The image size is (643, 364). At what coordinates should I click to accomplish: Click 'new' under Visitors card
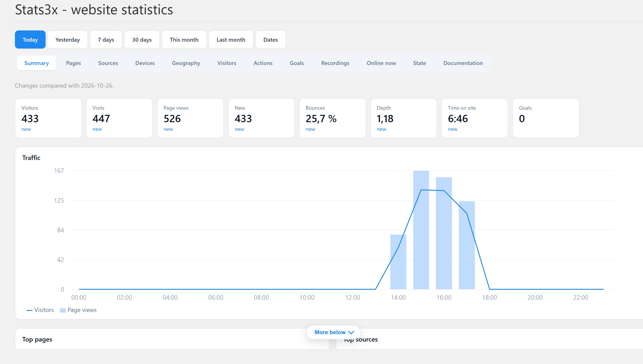26,129
